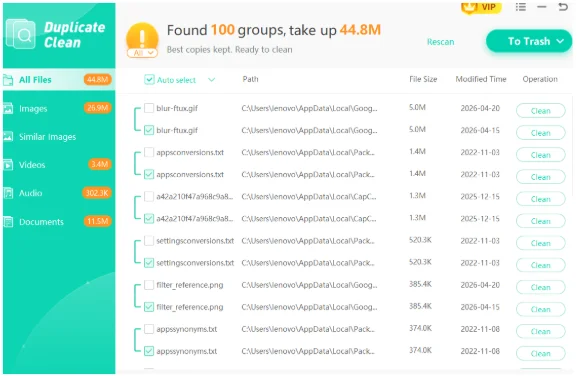Expand the Auto select dropdown arrow
588x376 pixels.
(212, 79)
